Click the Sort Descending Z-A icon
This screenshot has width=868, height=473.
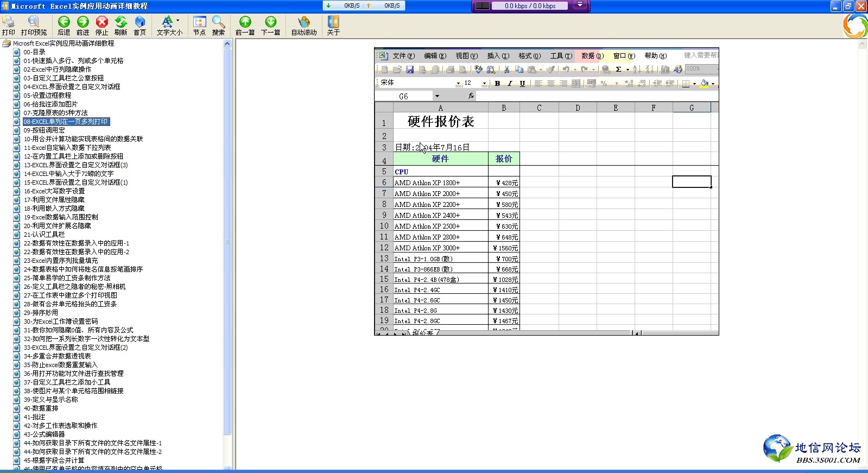[649, 70]
